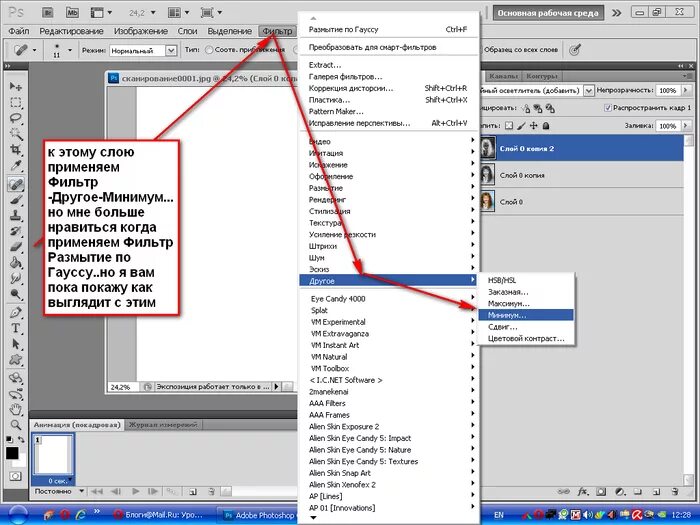The height and width of the screenshot is (525, 700).
Task: Select the Hand tool
Action: click(16, 408)
